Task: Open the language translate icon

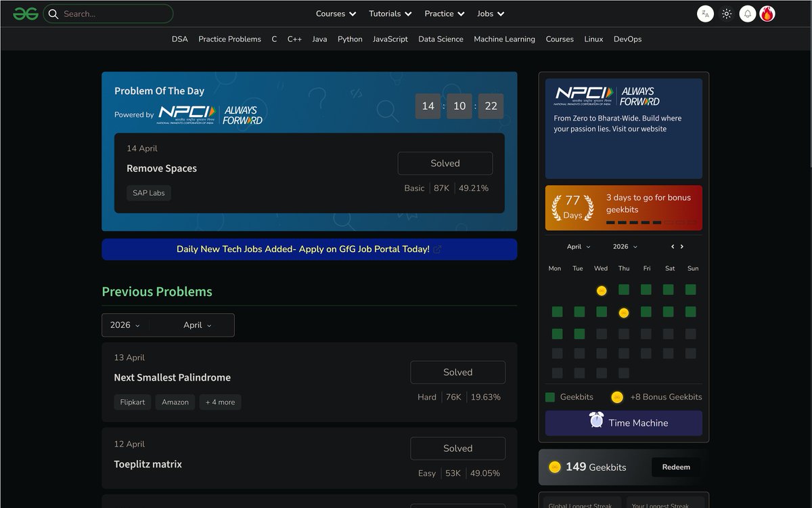Action: [705, 14]
